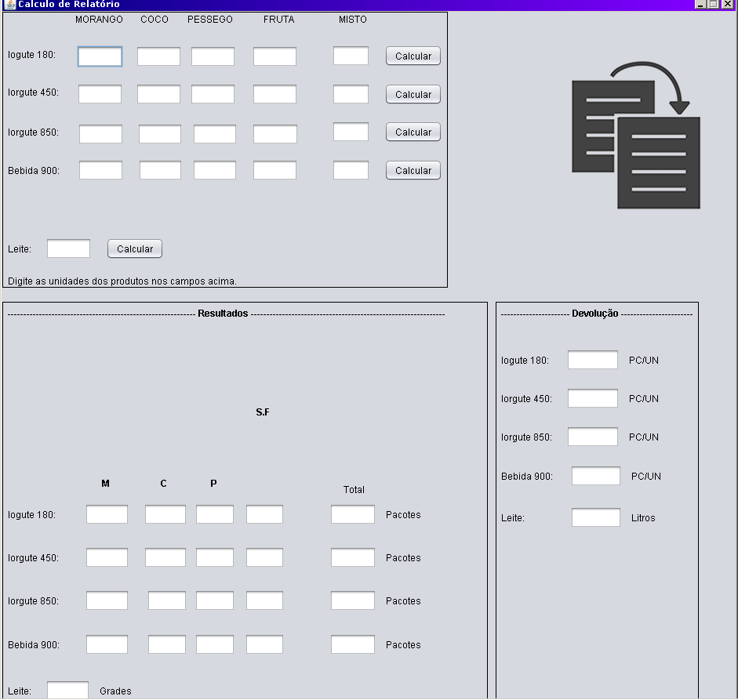738x700 pixels.
Task: Click the Resultados section heading
Action: tap(223, 314)
